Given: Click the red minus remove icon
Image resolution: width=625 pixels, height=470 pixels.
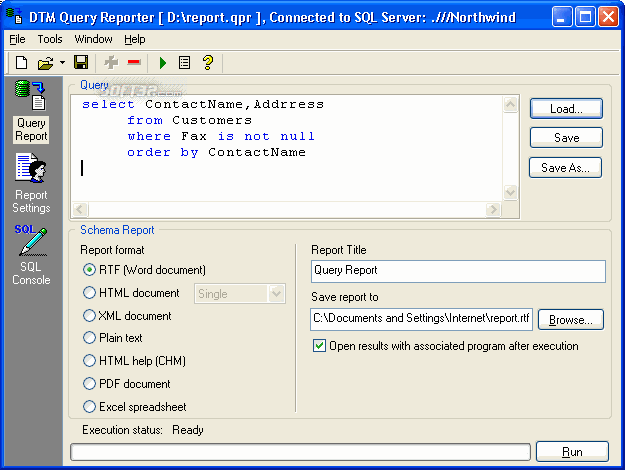Looking at the screenshot, I should pyautogui.click(x=134, y=62).
